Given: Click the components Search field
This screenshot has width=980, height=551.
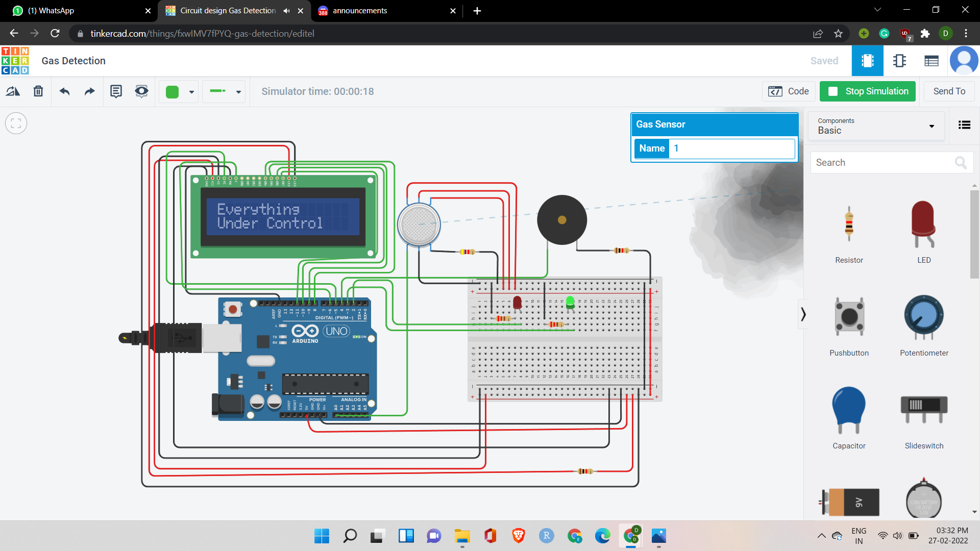Looking at the screenshot, I should (883, 162).
